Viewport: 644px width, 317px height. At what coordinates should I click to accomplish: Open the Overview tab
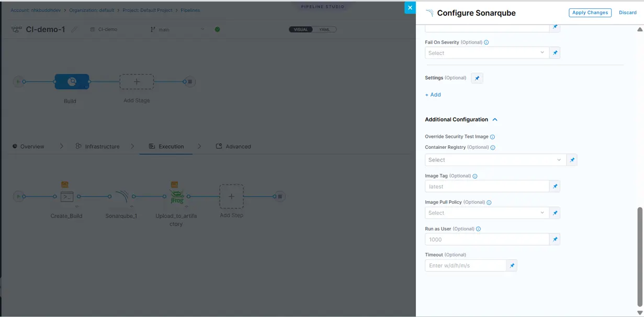(x=28, y=147)
